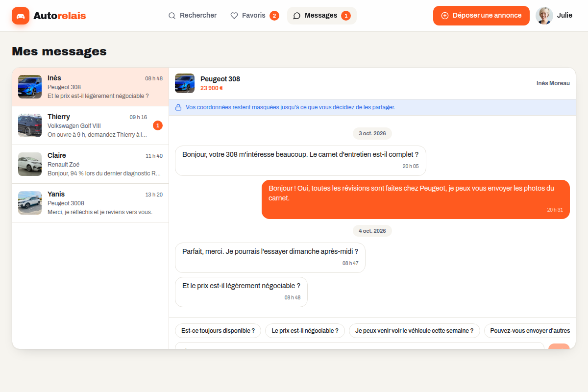Open conversation with Yanis
Viewport: 588px width, 392px height.
[91, 203]
